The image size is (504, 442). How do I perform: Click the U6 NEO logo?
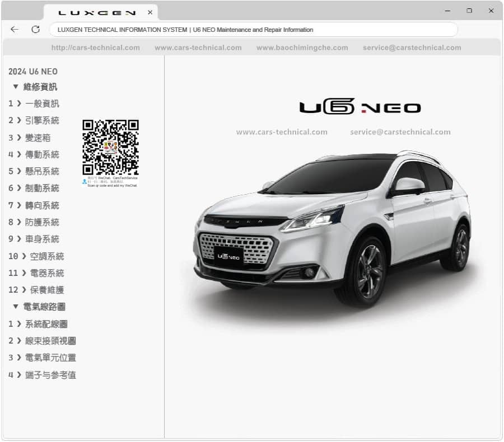[360, 106]
